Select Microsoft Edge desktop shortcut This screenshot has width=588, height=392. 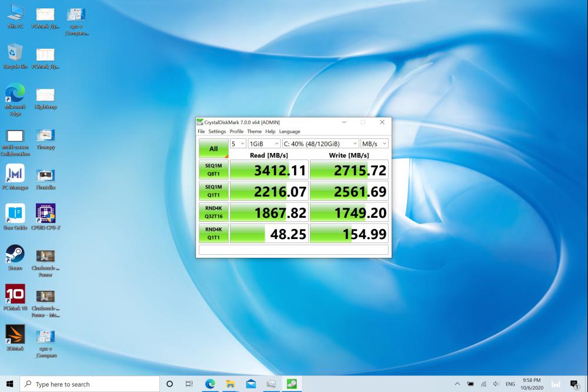pyautogui.click(x=15, y=99)
